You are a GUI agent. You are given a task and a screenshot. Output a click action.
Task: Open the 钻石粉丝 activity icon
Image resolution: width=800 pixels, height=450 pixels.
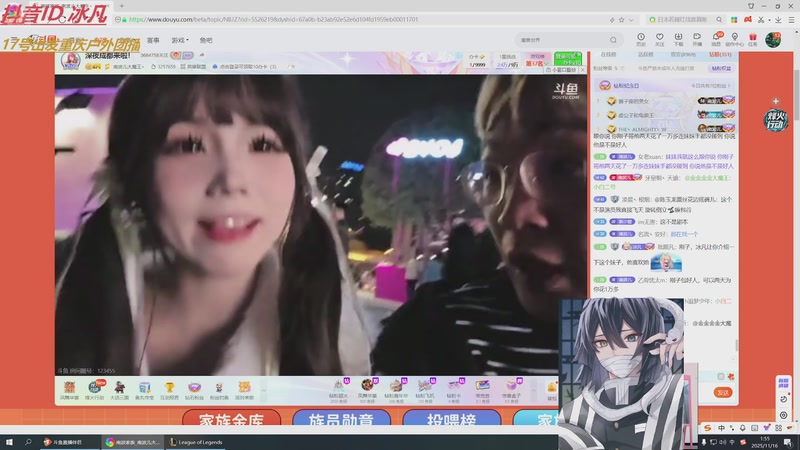[194, 391]
